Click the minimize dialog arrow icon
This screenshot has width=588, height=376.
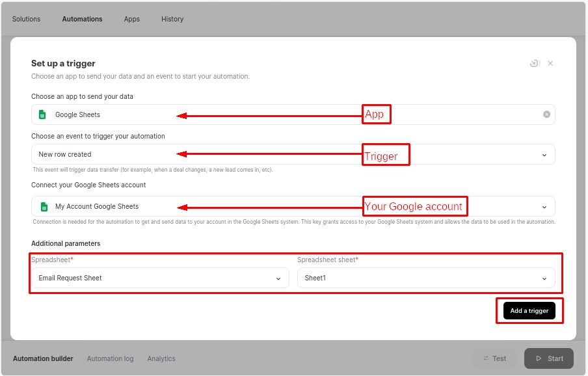coord(534,63)
